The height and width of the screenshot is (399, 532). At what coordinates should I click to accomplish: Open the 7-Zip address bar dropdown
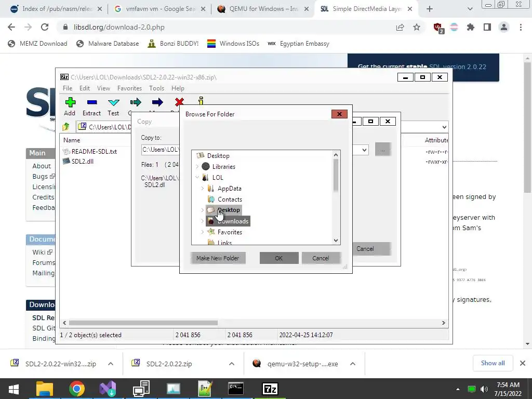[x=444, y=127]
